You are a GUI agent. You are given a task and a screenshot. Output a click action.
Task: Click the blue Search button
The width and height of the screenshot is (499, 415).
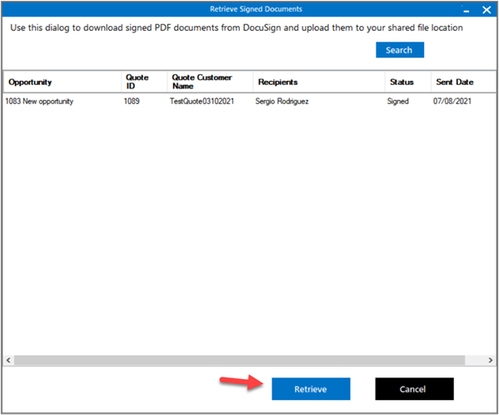point(400,50)
